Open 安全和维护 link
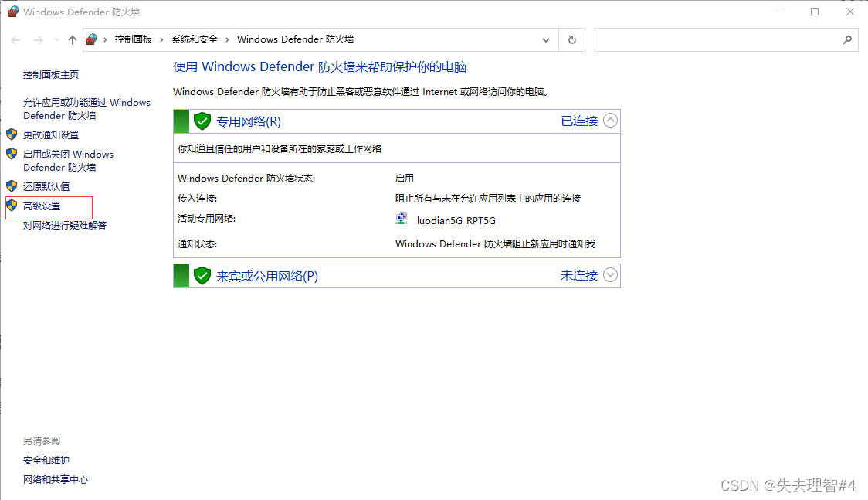The image size is (868, 500). [46, 460]
